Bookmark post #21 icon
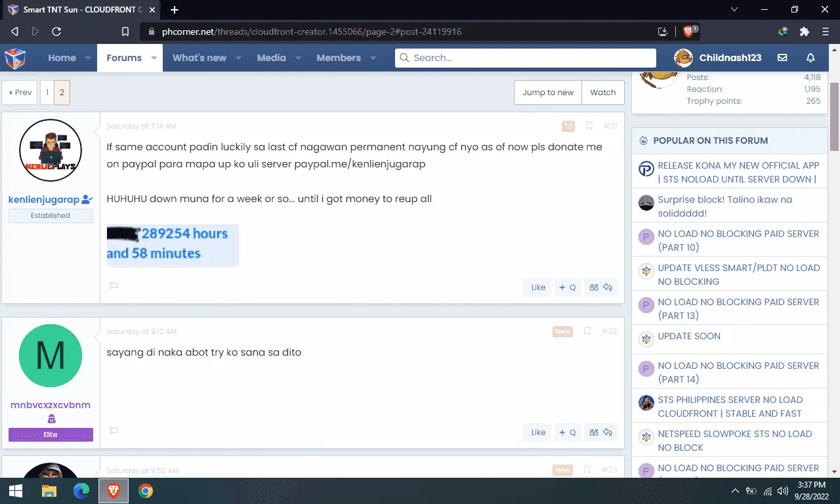840x504 pixels. (x=589, y=126)
